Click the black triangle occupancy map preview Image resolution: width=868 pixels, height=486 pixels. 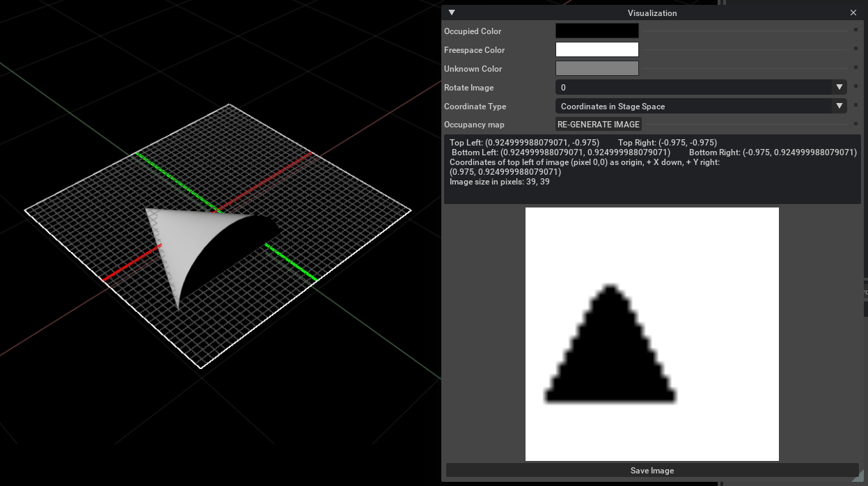click(610, 355)
